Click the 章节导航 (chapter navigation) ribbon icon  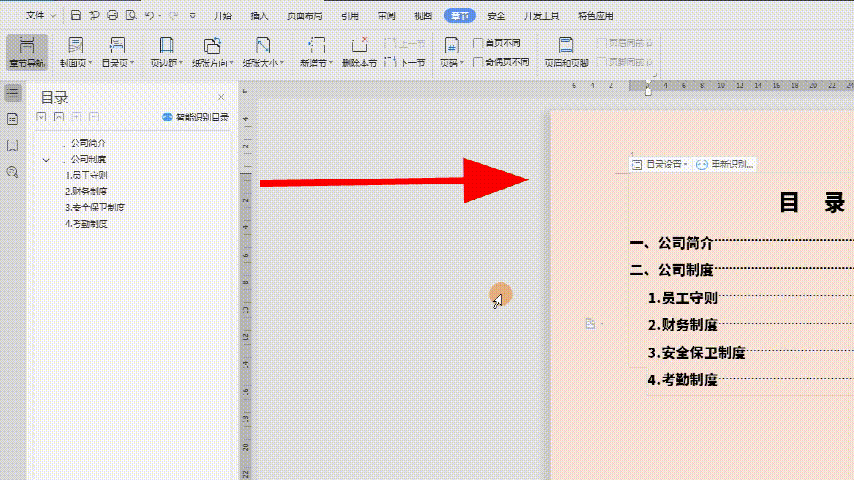(27, 51)
